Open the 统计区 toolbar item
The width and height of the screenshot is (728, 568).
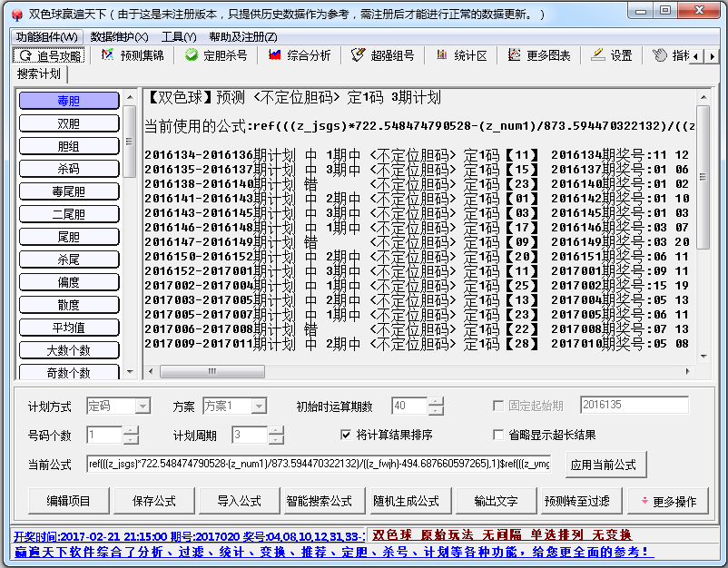coord(462,55)
